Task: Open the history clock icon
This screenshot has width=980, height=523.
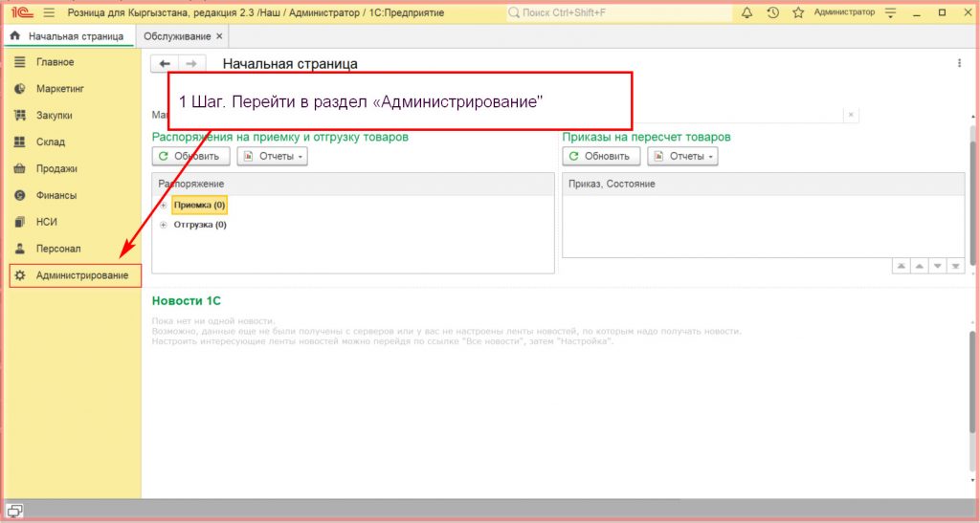Action: click(772, 12)
